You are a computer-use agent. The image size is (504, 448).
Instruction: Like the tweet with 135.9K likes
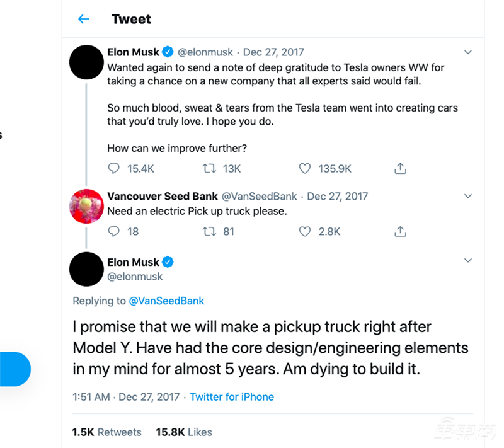pyautogui.click(x=305, y=168)
